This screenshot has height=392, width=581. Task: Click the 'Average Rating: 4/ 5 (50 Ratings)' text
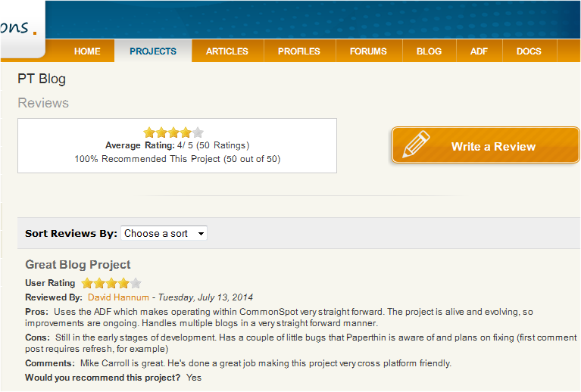(177, 145)
